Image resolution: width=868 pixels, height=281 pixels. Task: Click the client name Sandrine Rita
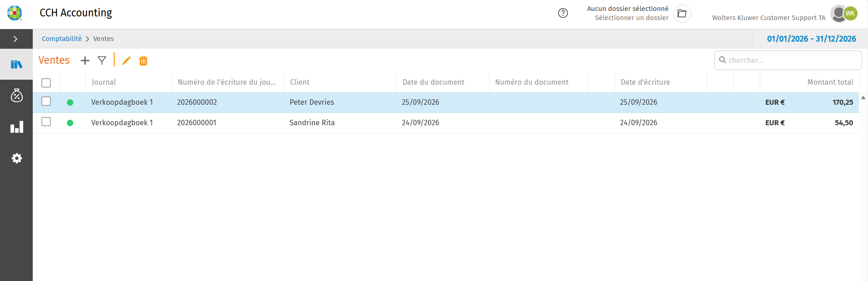(312, 123)
